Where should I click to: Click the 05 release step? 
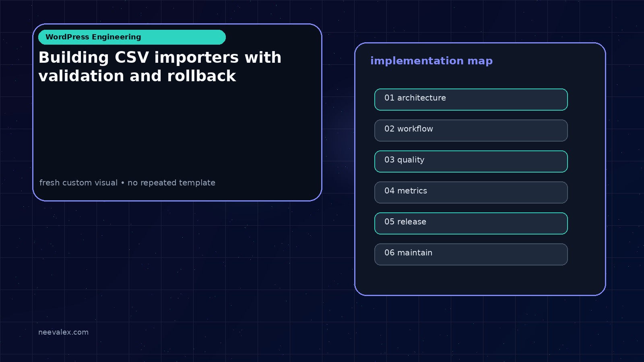tap(471, 223)
